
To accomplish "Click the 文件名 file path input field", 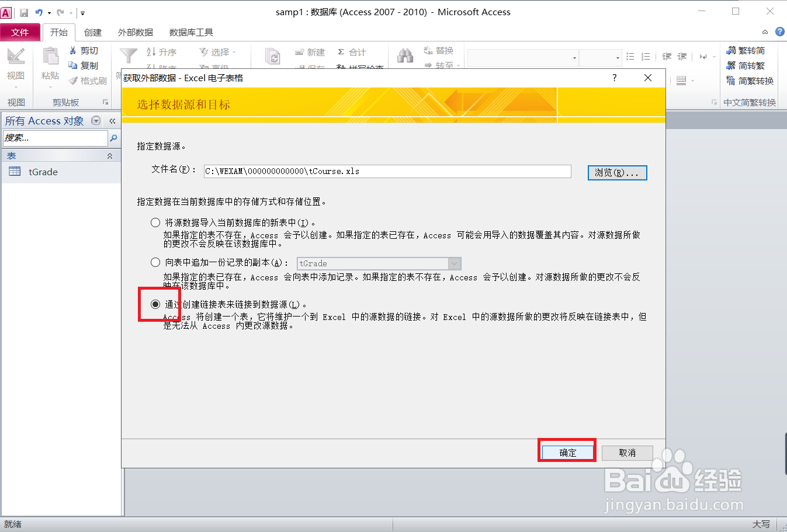I will click(387, 171).
